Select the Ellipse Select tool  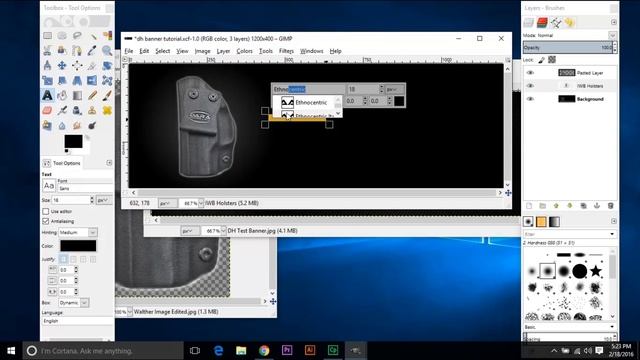[x=62, y=36]
